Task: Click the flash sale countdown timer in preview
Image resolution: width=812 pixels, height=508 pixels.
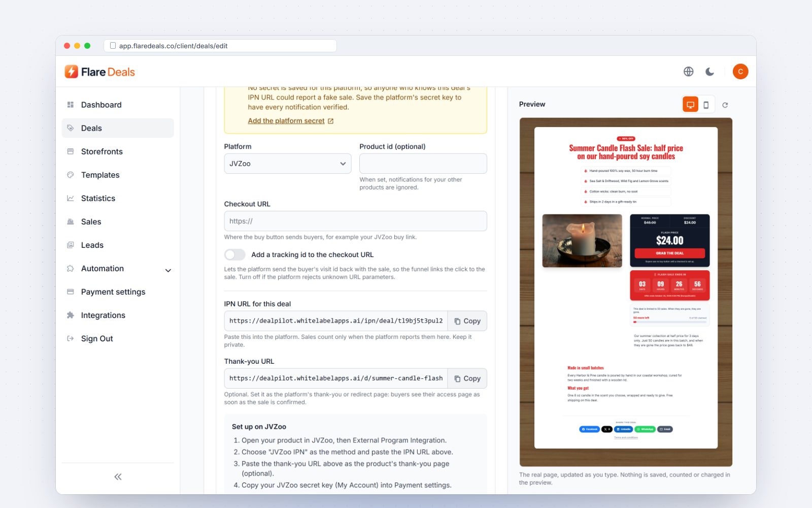Action: pyautogui.click(x=669, y=285)
